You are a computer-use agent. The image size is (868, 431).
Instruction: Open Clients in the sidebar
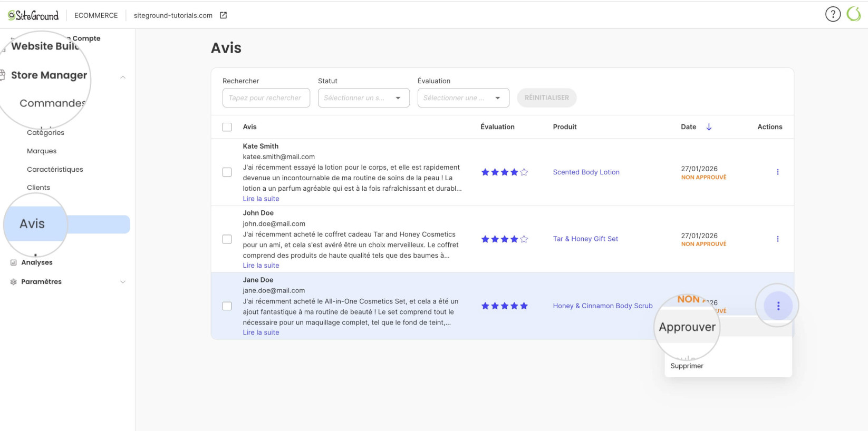(38, 188)
